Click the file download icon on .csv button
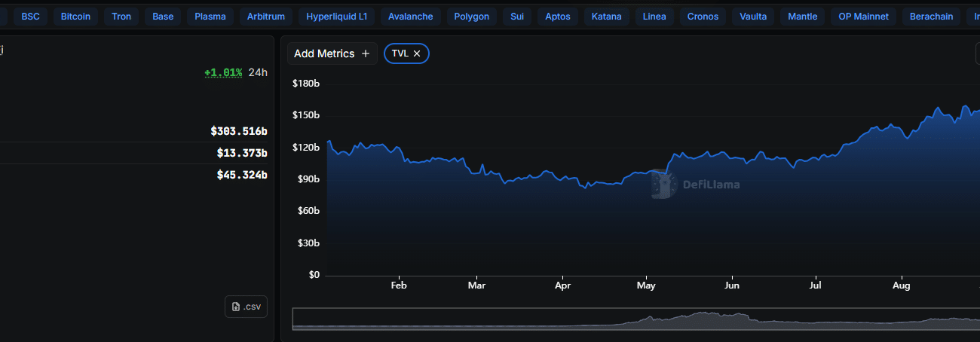Image resolution: width=980 pixels, height=342 pixels. [x=236, y=307]
